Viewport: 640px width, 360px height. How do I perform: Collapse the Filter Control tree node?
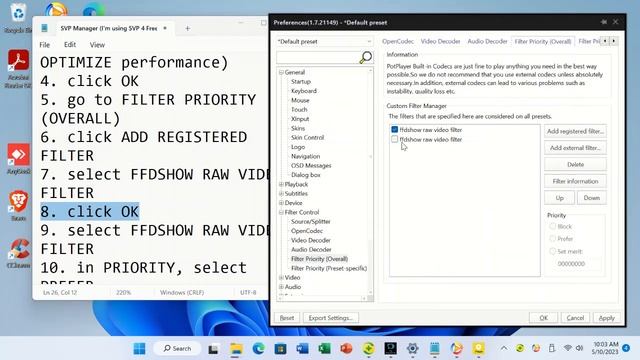click(x=281, y=212)
